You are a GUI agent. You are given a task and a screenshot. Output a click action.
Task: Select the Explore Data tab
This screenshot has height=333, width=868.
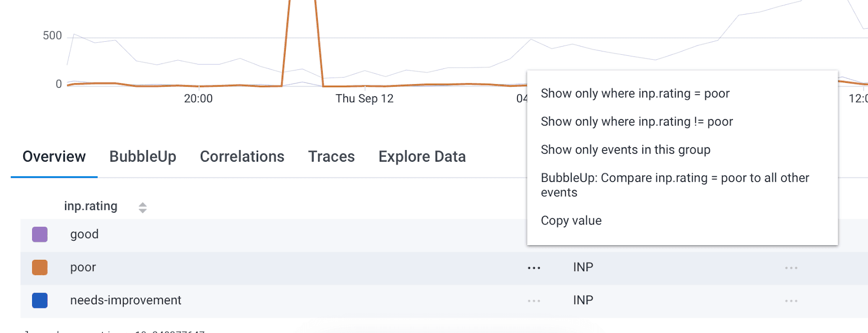(x=422, y=157)
